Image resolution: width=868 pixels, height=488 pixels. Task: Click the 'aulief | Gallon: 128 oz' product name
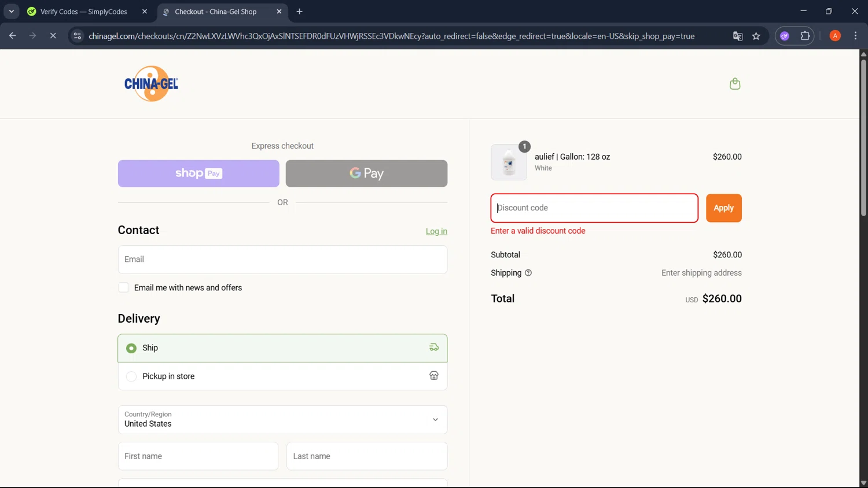tap(572, 157)
